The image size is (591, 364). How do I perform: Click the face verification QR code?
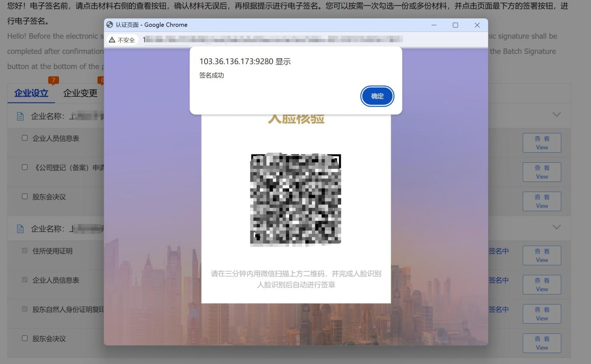(x=296, y=199)
